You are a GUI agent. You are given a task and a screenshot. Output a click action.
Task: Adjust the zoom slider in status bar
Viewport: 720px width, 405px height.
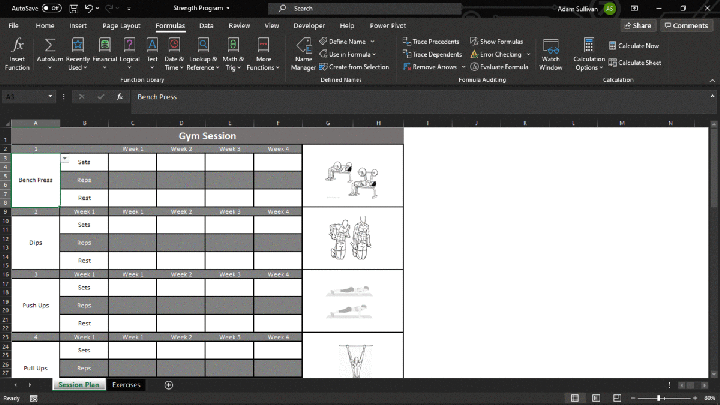(x=660, y=397)
